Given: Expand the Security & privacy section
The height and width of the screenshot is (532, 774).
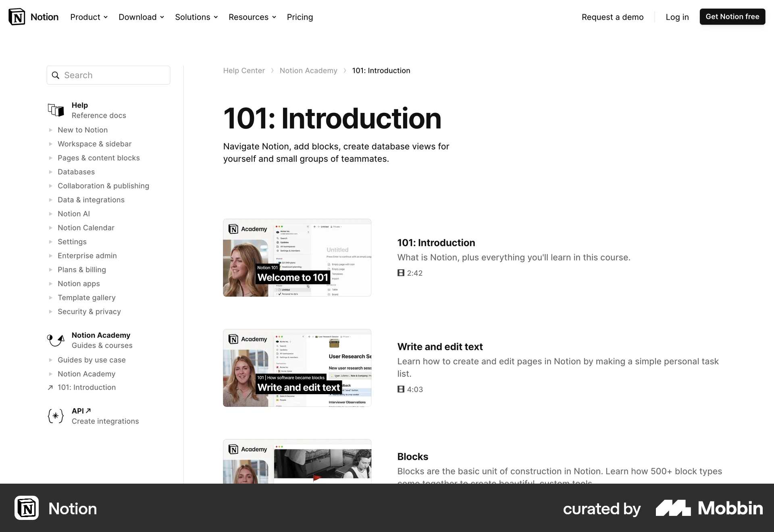Looking at the screenshot, I should pos(51,312).
